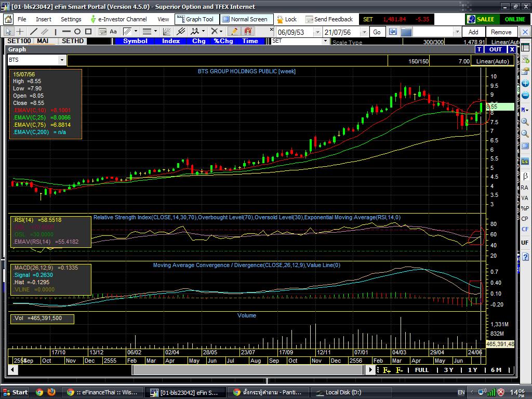The height and width of the screenshot is (399, 532).
Task: Click the blue back-arrow icon beside Go
Action: point(393,32)
